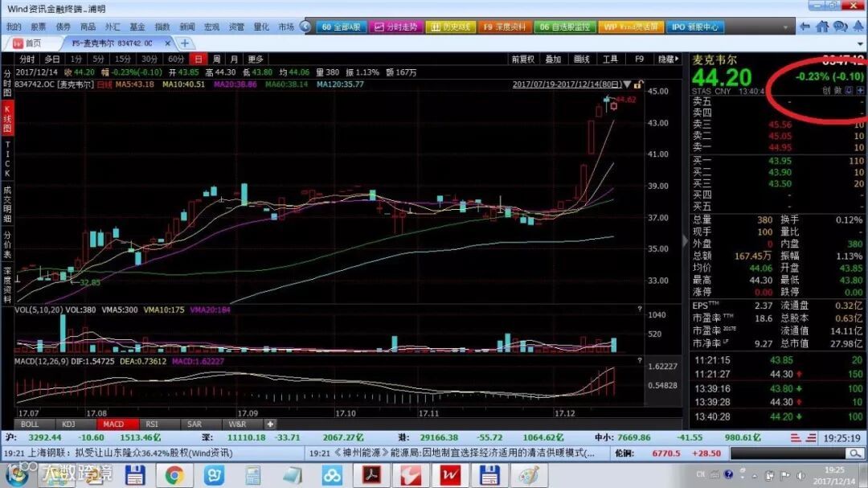Click the search input field in status bar
Screen dimensions: 868x488
(789, 453)
